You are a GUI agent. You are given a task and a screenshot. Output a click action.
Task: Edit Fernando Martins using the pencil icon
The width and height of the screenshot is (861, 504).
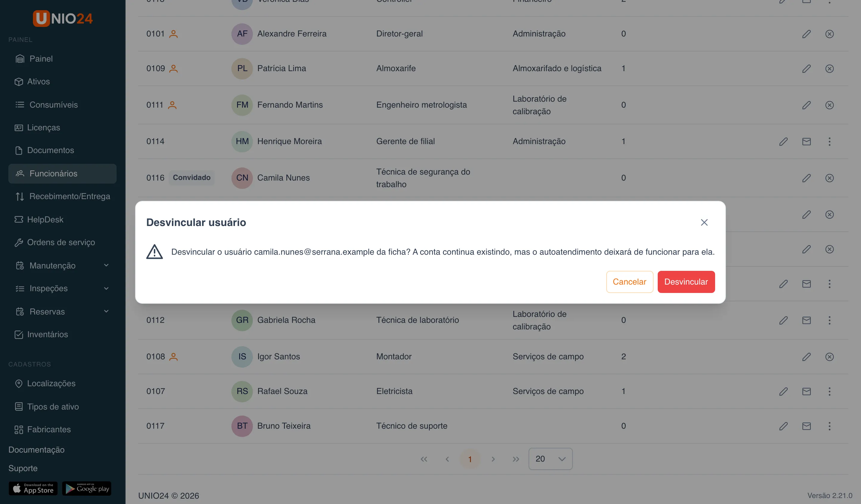[x=806, y=105]
